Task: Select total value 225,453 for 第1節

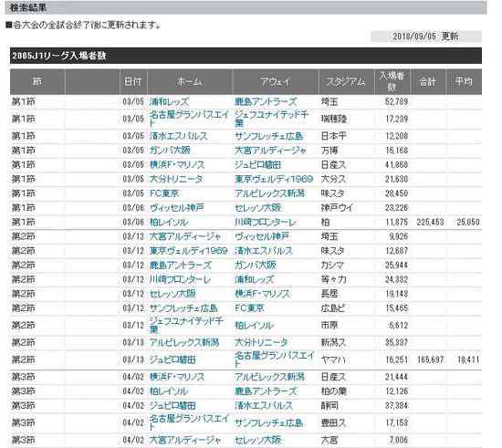Action: (x=430, y=222)
